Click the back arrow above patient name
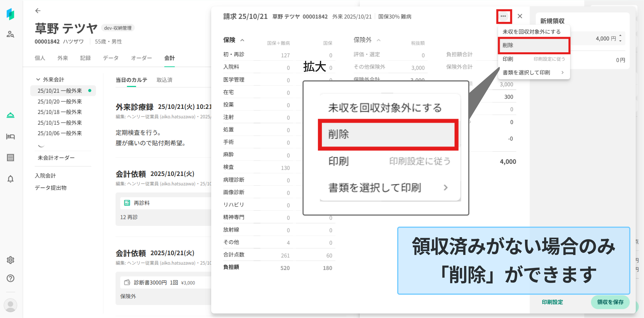Viewport: 644px width, 318px height. (x=38, y=11)
